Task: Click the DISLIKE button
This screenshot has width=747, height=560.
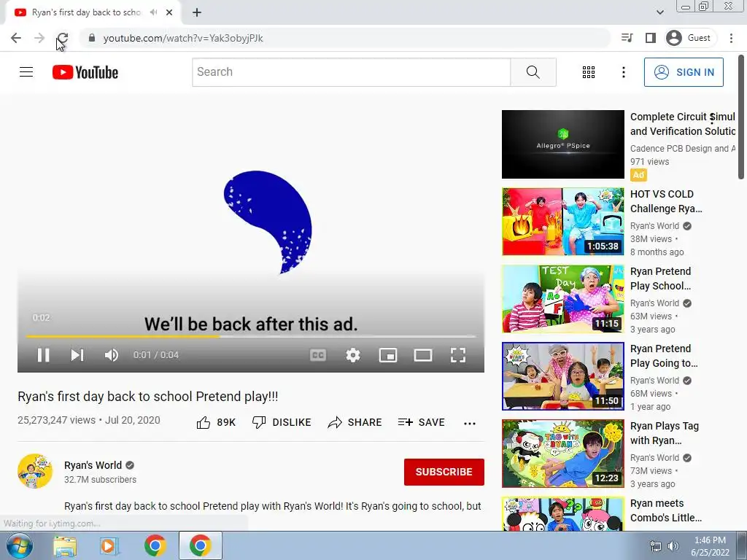Action: 282,422
